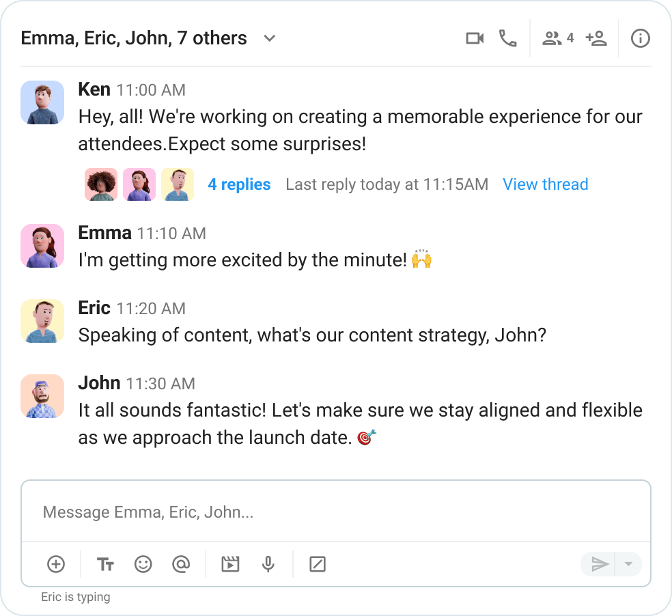Record a video clip message
The width and height of the screenshot is (672, 616).
tap(230, 564)
